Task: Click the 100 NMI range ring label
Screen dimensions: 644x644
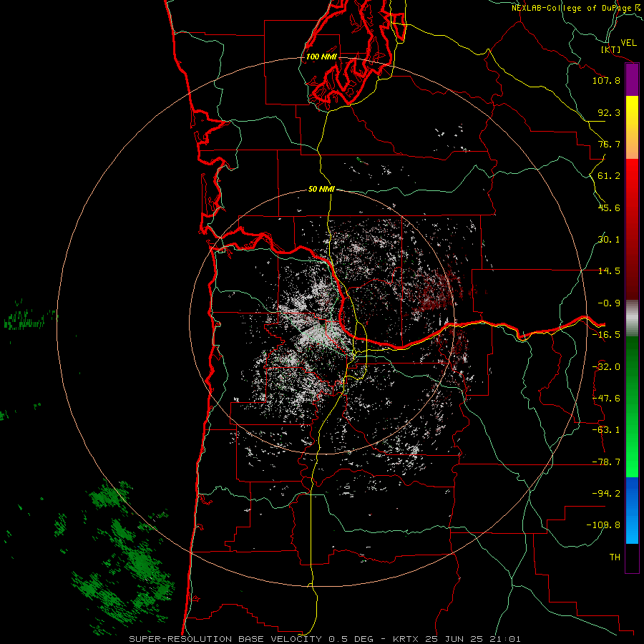Action: (x=321, y=57)
